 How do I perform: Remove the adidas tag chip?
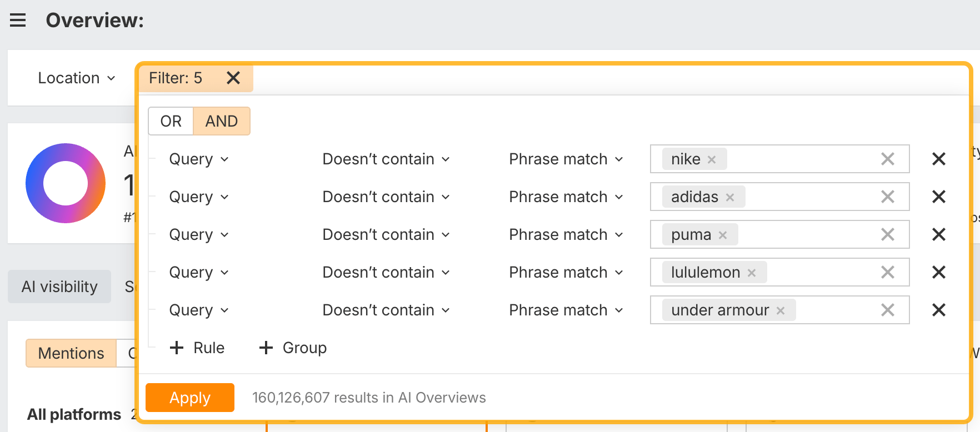[x=730, y=197]
